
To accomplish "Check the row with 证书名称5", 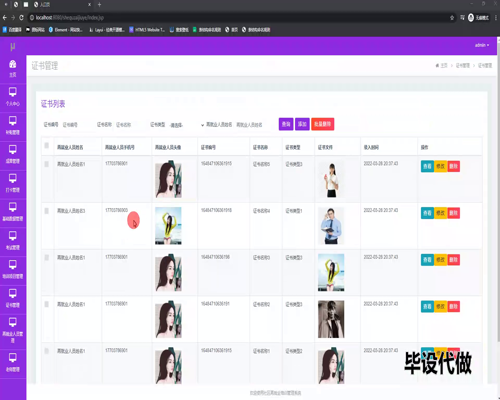I will [47, 164].
